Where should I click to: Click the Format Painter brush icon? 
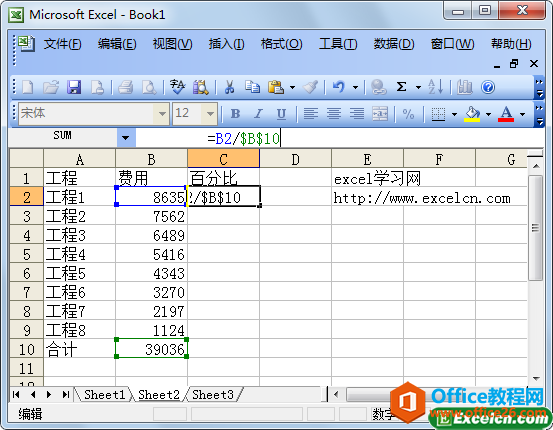[311, 87]
